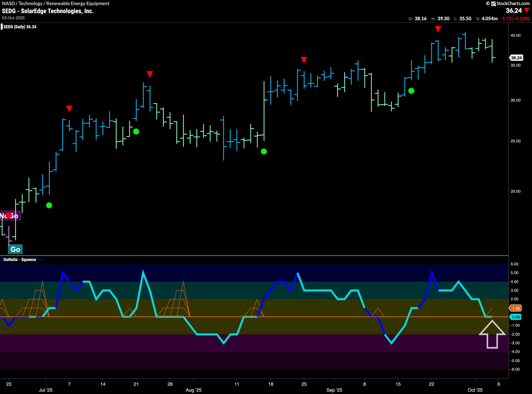
Task: Click the SEDG (Daily) 36.24 legend label
Action: tap(20, 27)
